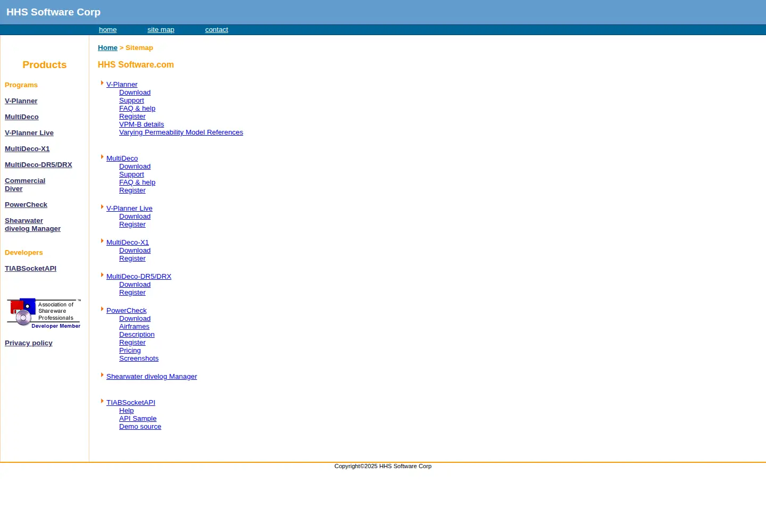Screen dimensions: 766x532
Task: Click Download under MultiDeco-X1
Action: pyautogui.click(x=135, y=251)
